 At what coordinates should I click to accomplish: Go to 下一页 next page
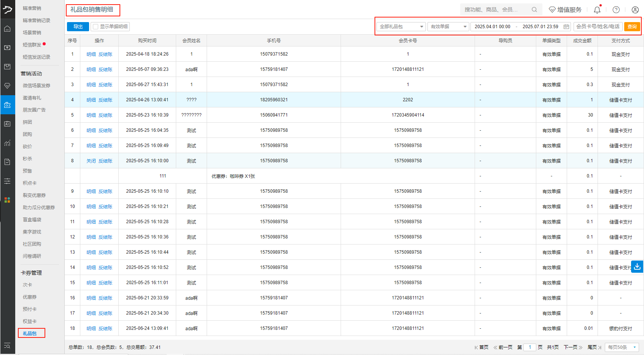click(573, 347)
